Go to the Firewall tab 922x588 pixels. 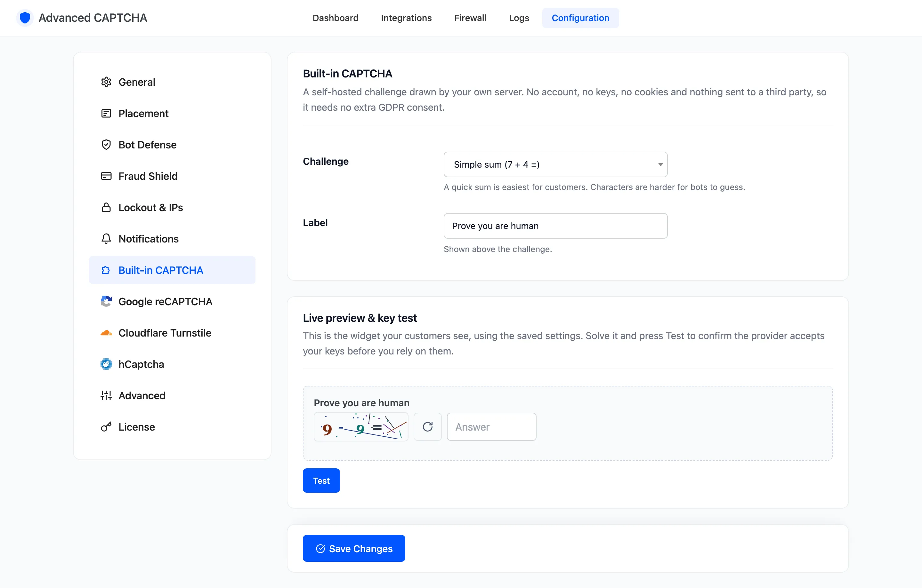click(470, 18)
